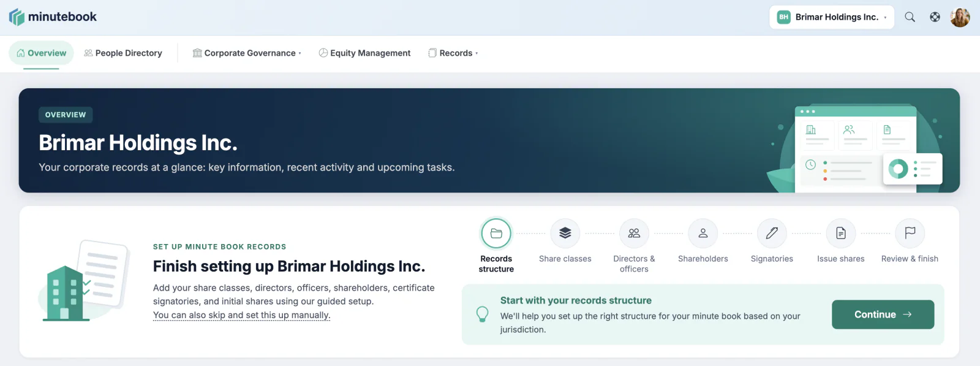This screenshot has width=980, height=366.
Task: Select the Issue shares document icon
Action: click(x=841, y=234)
